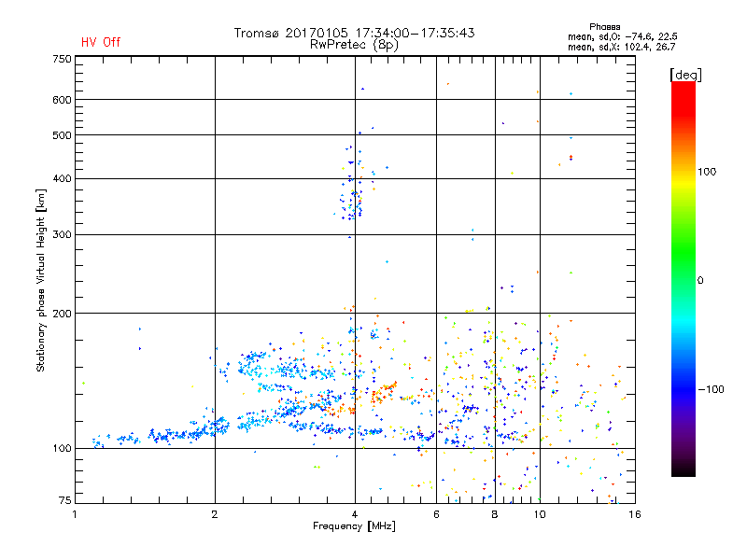747x560 pixels.
Task: Click the y-axis tick label '750'
Action: pyautogui.click(x=62, y=59)
